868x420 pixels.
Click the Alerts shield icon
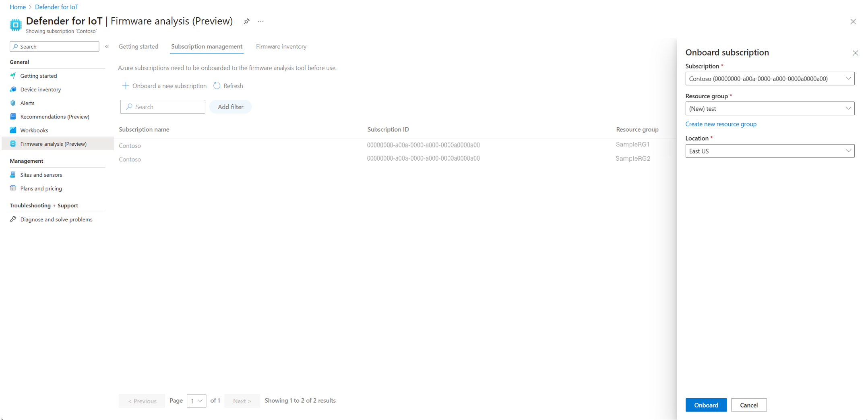pos(13,103)
